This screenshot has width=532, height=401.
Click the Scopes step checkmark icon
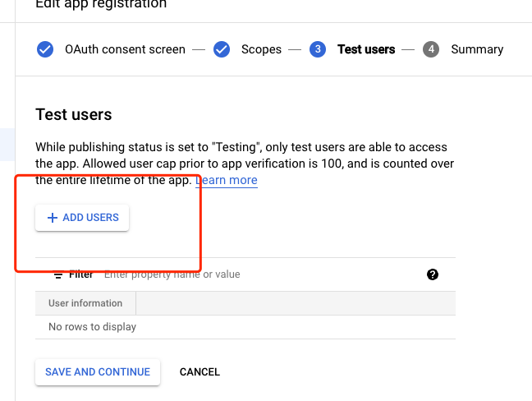222,49
